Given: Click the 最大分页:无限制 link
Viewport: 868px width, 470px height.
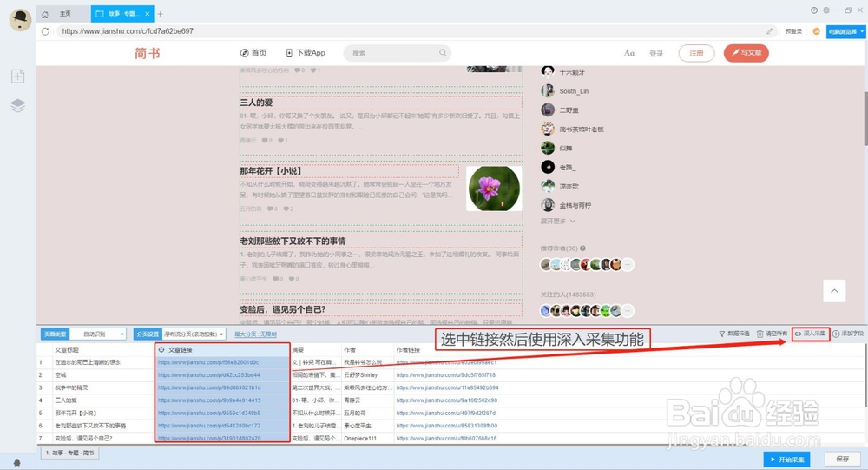Looking at the screenshot, I should (255, 334).
